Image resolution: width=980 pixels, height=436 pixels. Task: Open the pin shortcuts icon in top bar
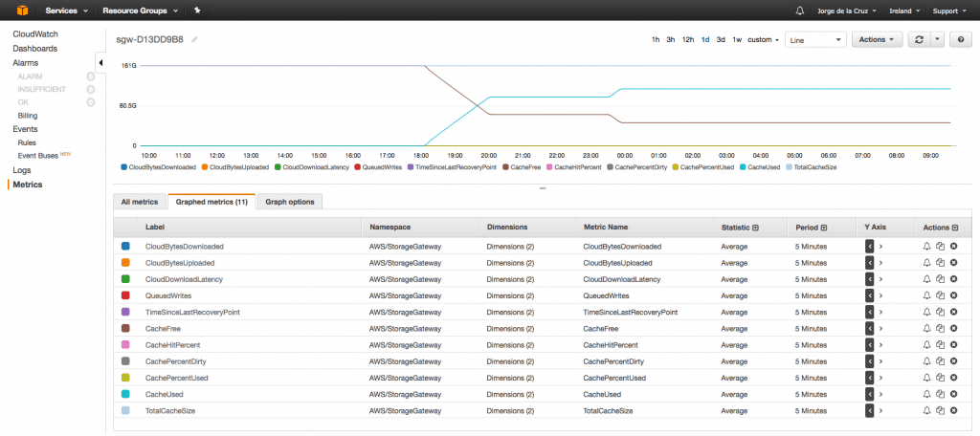tap(197, 11)
